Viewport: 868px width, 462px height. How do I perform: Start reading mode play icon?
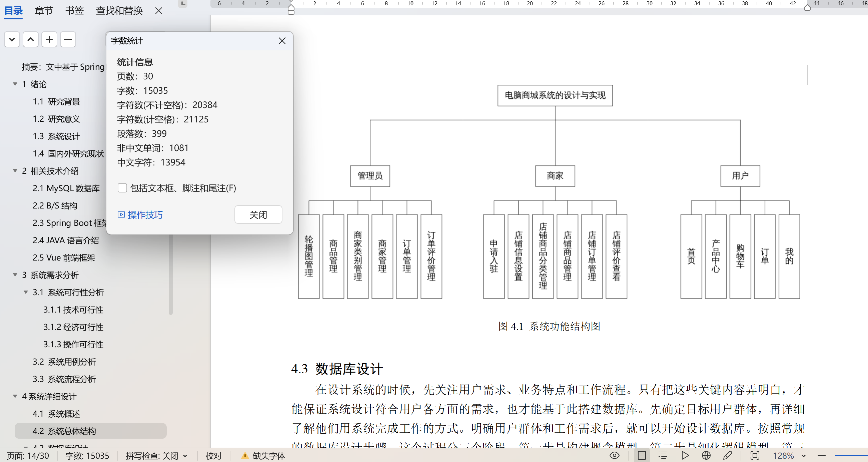[x=685, y=456]
